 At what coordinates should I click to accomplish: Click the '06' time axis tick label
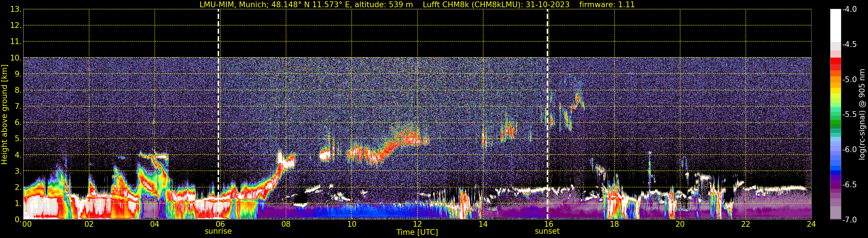pyautogui.click(x=220, y=224)
